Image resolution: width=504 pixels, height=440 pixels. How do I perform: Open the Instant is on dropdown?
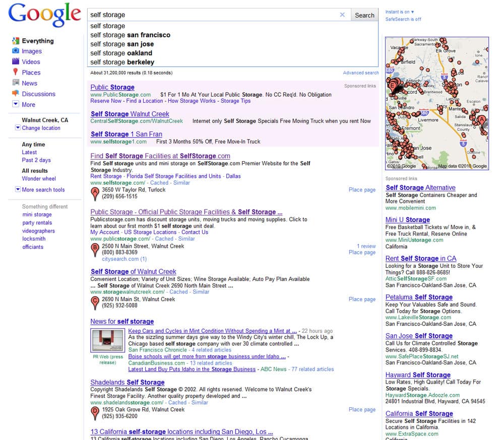[x=400, y=12]
